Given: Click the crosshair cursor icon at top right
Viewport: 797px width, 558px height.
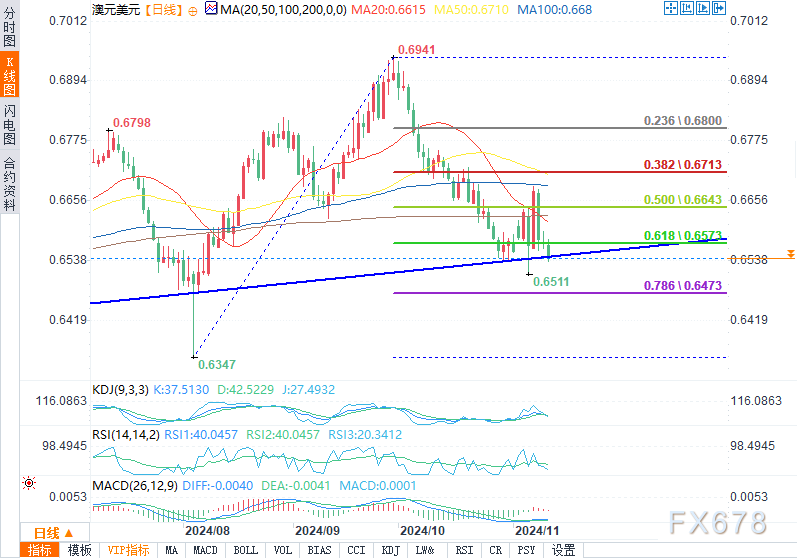Looking at the screenshot, I should pyautogui.click(x=671, y=8).
